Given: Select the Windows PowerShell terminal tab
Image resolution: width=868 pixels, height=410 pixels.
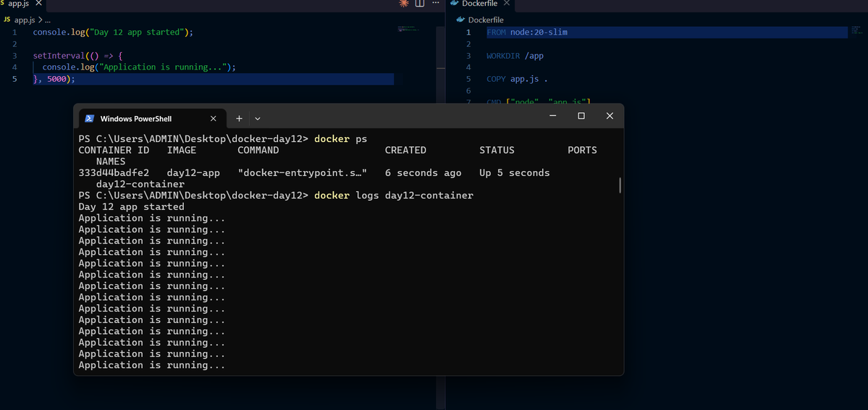Looking at the screenshot, I should tap(152, 119).
